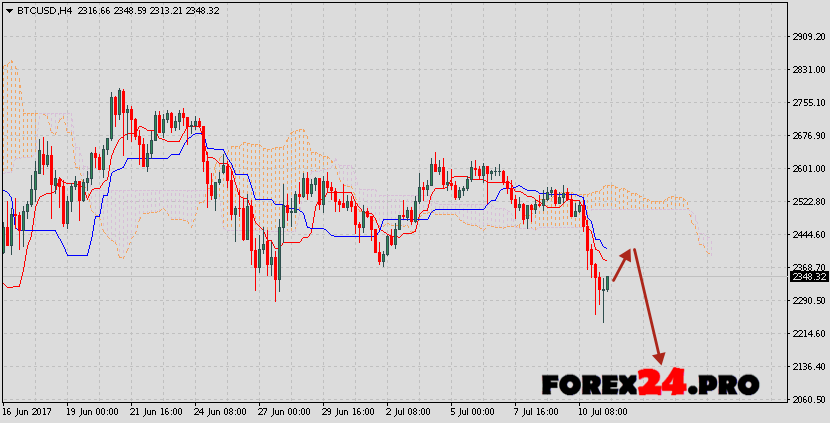Click the FOREX24.PRO watermark logo
This screenshot has height=423, width=830.
coord(650,384)
